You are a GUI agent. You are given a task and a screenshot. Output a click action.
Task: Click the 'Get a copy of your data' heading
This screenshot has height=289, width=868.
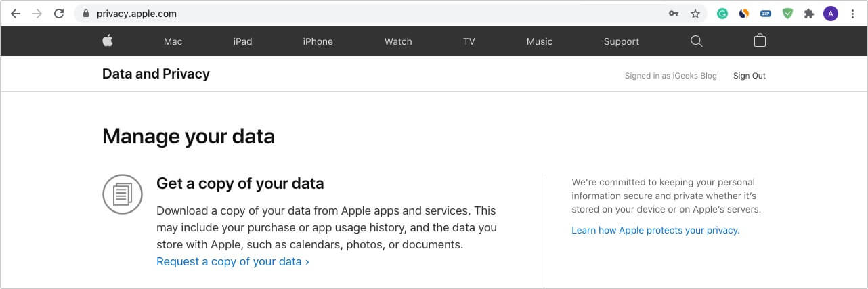pos(240,183)
